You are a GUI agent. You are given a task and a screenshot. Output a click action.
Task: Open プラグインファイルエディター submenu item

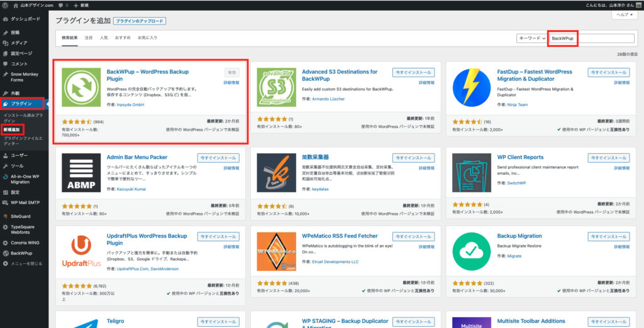click(23, 141)
